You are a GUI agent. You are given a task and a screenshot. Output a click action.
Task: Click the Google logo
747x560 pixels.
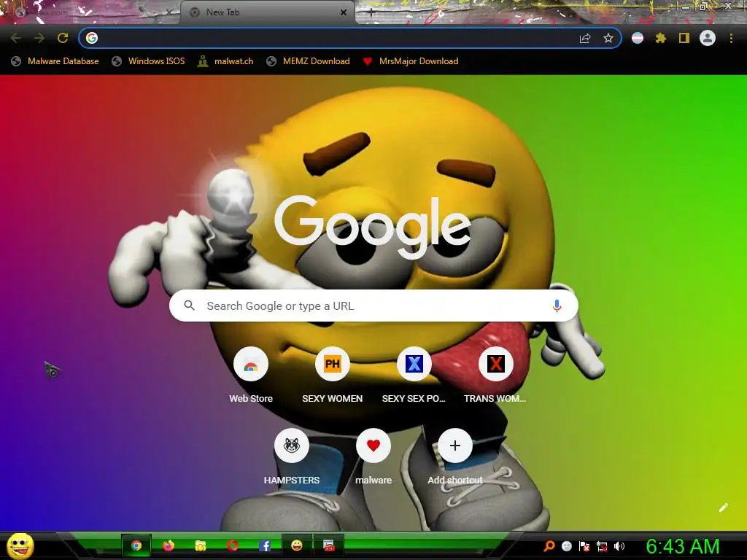point(373,227)
